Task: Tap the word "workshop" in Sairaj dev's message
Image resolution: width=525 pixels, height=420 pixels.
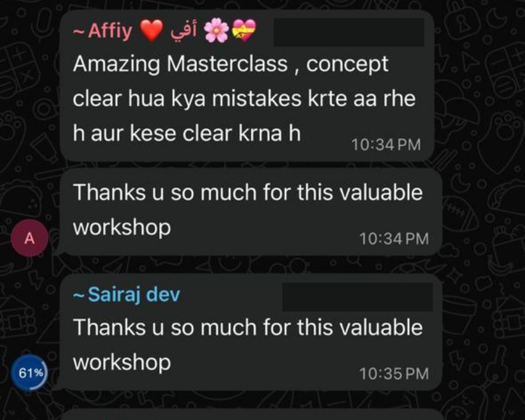Action: pyautogui.click(x=122, y=363)
